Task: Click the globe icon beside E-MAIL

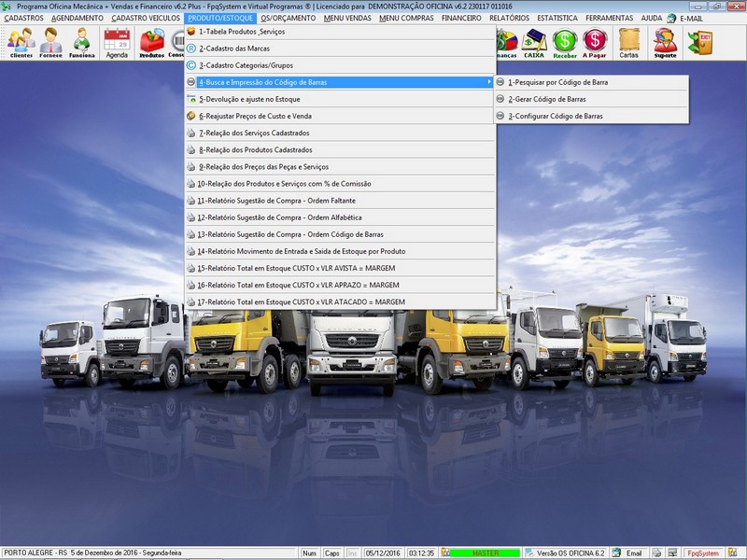Action: click(x=671, y=18)
